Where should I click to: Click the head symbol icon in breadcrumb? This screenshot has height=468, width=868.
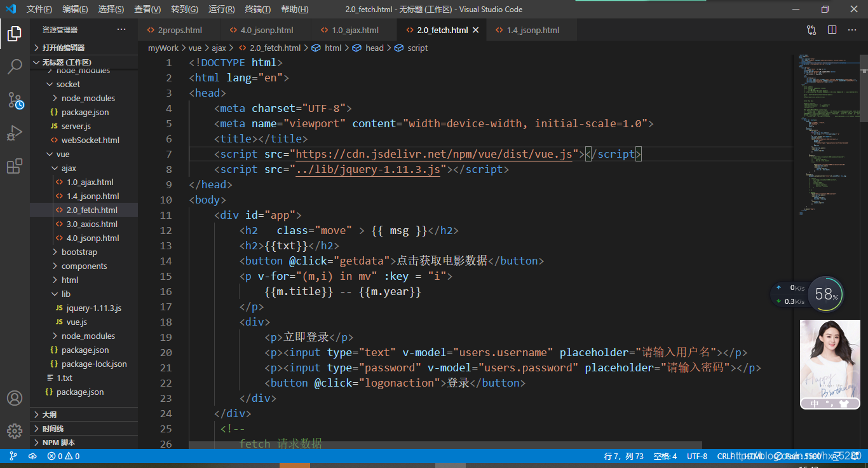[357, 48]
